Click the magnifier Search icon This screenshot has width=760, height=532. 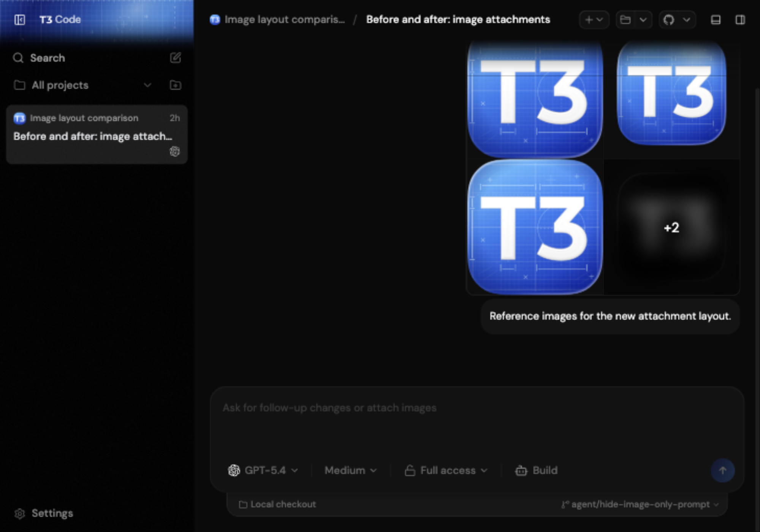pyautogui.click(x=18, y=58)
